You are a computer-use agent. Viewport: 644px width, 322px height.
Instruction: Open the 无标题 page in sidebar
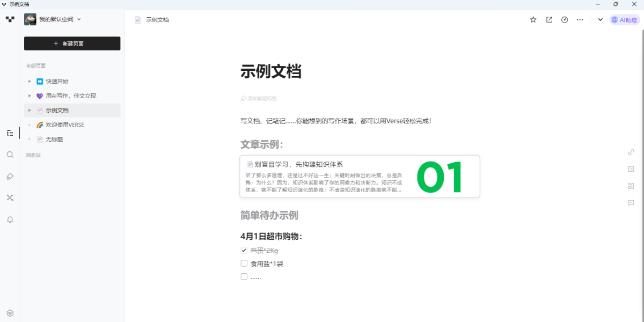54,140
